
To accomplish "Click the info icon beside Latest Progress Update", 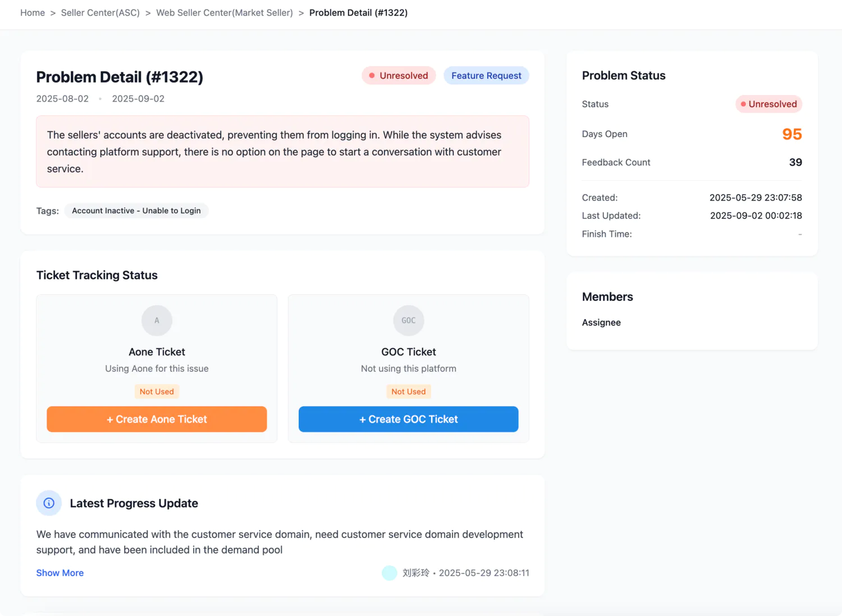I will pos(49,503).
